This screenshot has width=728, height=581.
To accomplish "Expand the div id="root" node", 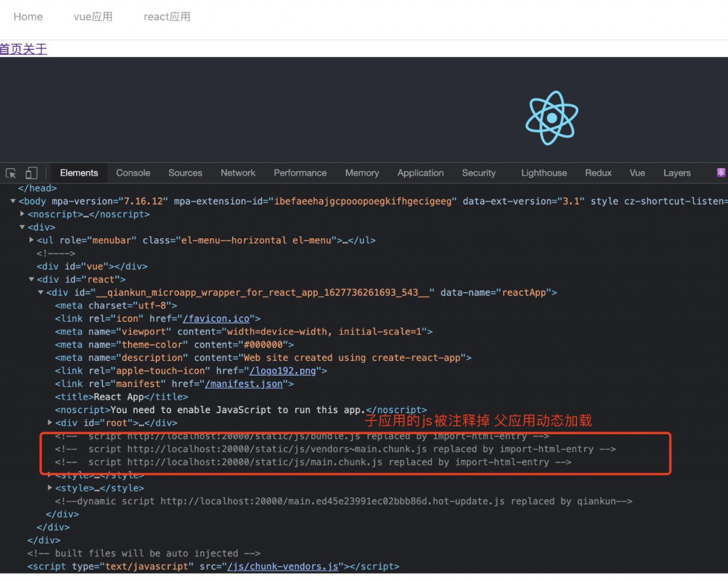I will point(50,423).
